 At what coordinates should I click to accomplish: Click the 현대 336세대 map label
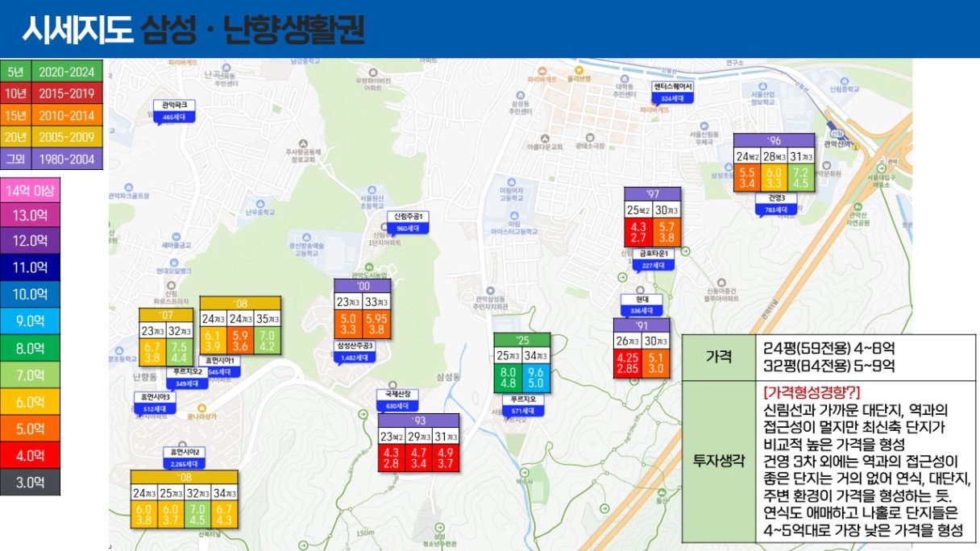(x=641, y=304)
